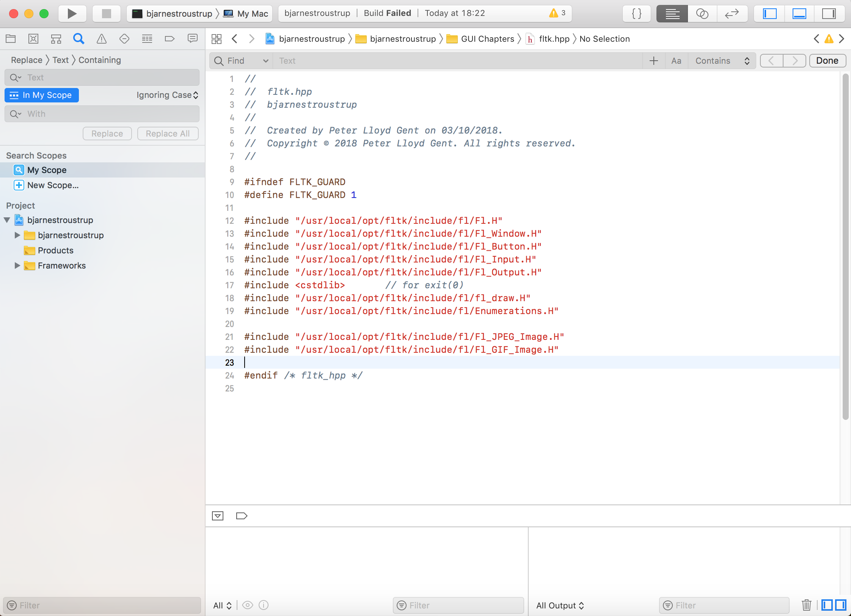Click Done to close the find bar
851x616 pixels.
point(827,61)
